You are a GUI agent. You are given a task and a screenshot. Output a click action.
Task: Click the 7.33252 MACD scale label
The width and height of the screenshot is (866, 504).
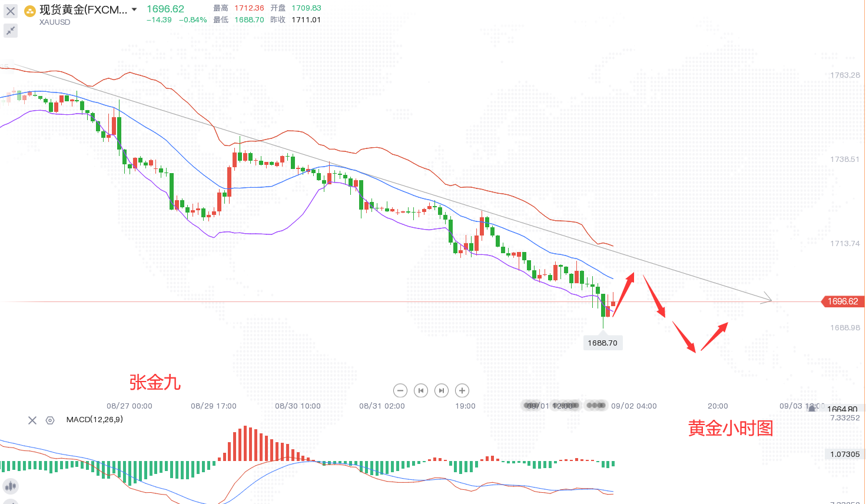point(845,418)
